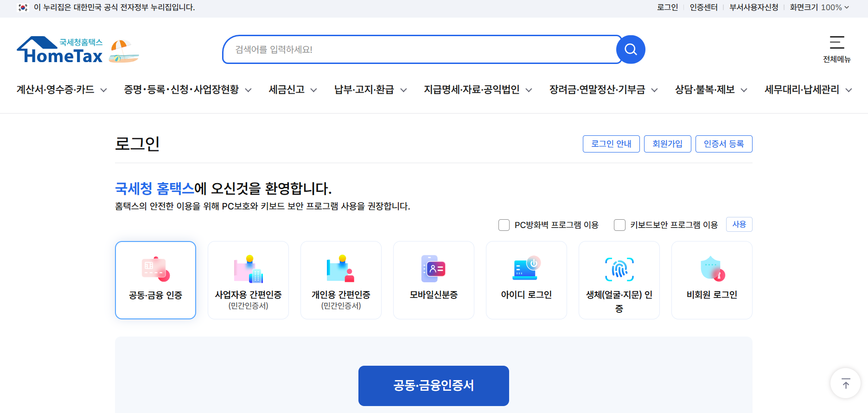The width and height of the screenshot is (868, 413).
Task: Click the HomeTax logo
Action: coord(60,50)
